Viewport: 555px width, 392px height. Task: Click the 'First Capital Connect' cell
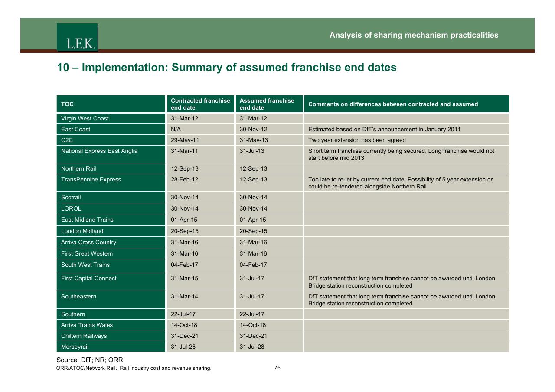pyautogui.click(x=111, y=282)
